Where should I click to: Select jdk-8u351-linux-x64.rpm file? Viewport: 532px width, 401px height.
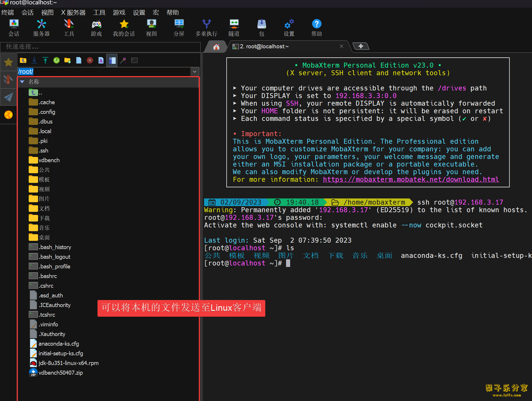pos(64,363)
